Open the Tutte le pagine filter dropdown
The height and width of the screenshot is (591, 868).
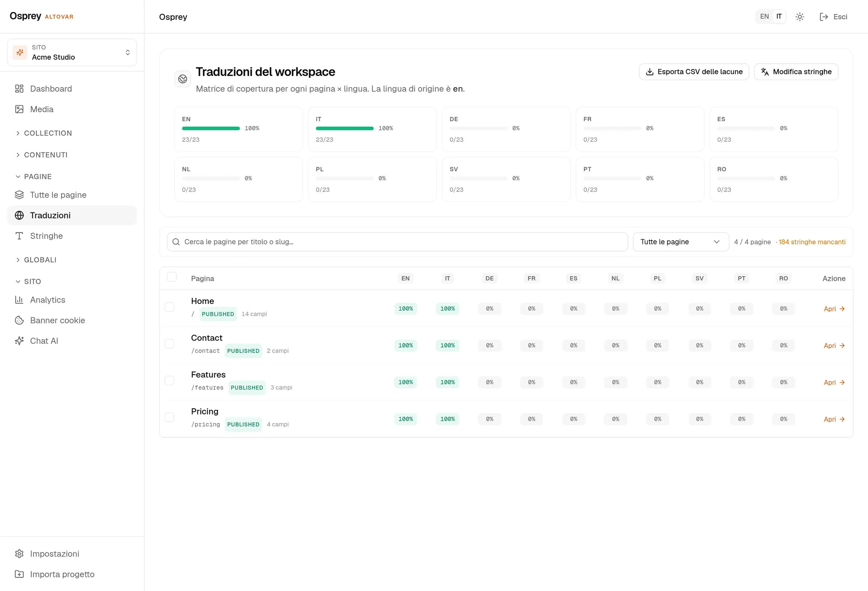[681, 242]
